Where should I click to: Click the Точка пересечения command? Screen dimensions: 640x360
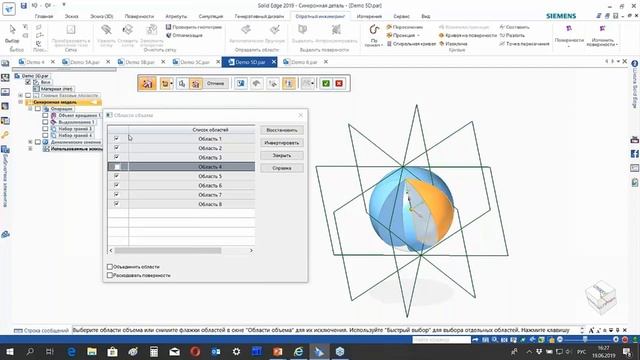[x=524, y=44]
